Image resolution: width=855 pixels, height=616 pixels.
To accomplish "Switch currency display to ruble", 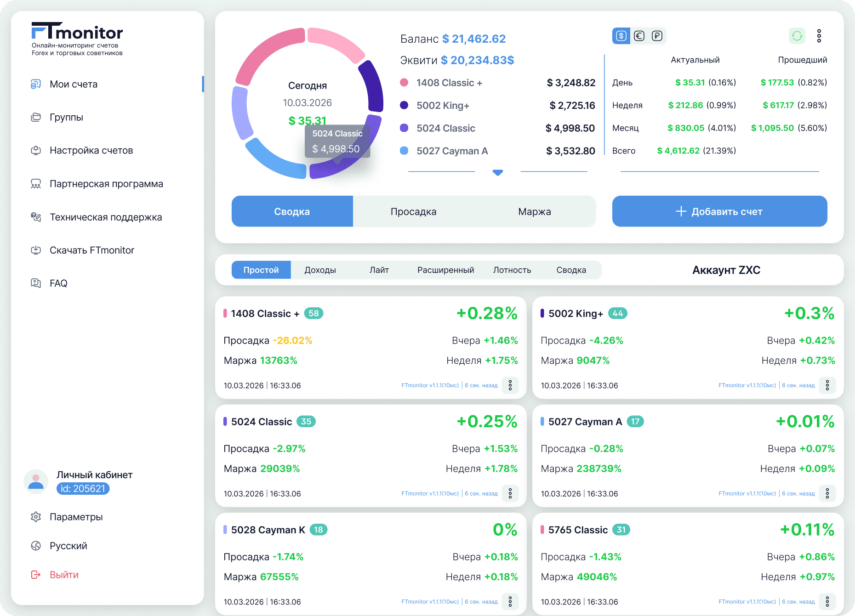I will tap(657, 36).
